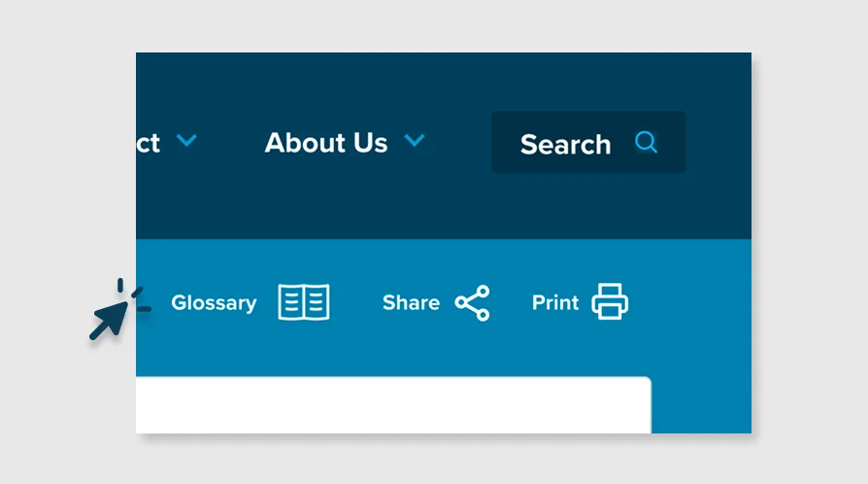Open the About Us navigation menu

tap(326, 143)
